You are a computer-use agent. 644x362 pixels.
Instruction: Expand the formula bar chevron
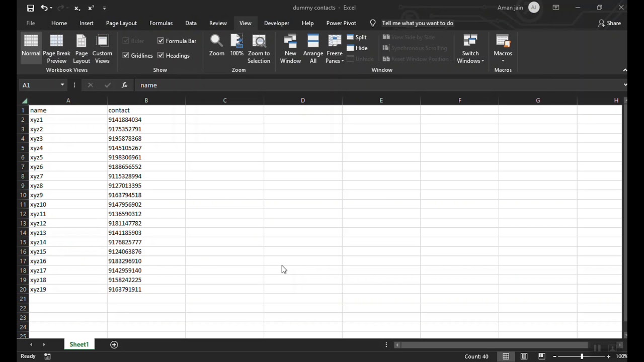click(x=625, y=85)
